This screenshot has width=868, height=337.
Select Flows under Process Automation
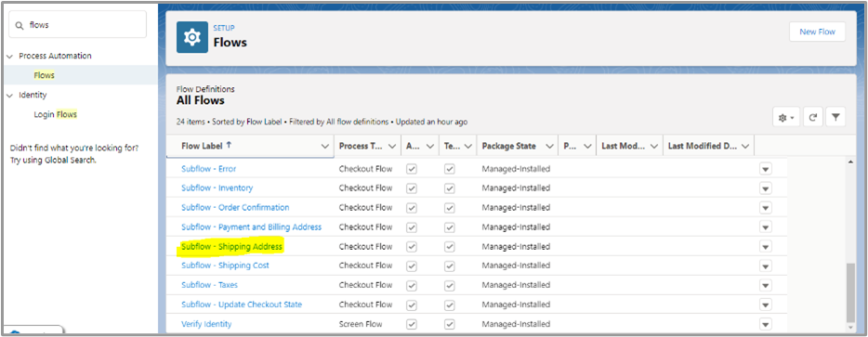[x=45, y=75]
